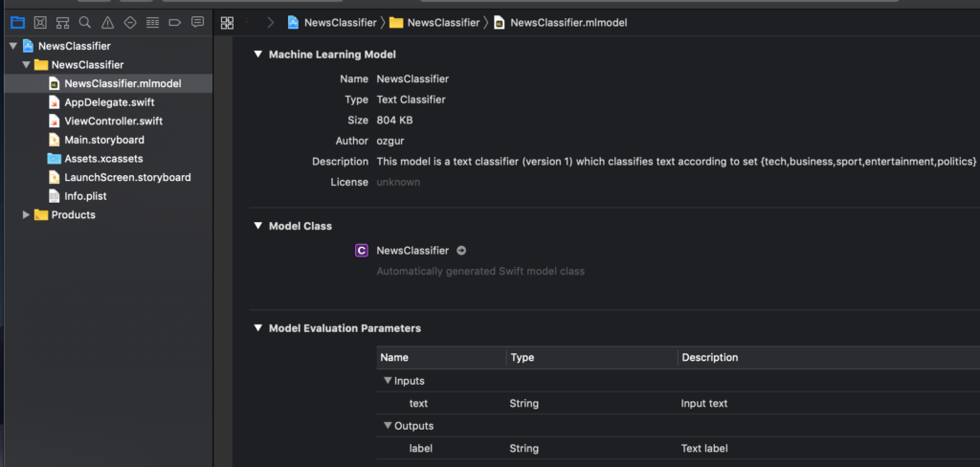Open the Project navigator folder icon
Viewport: 980px width, 467px height.
(x=17, y=23)
